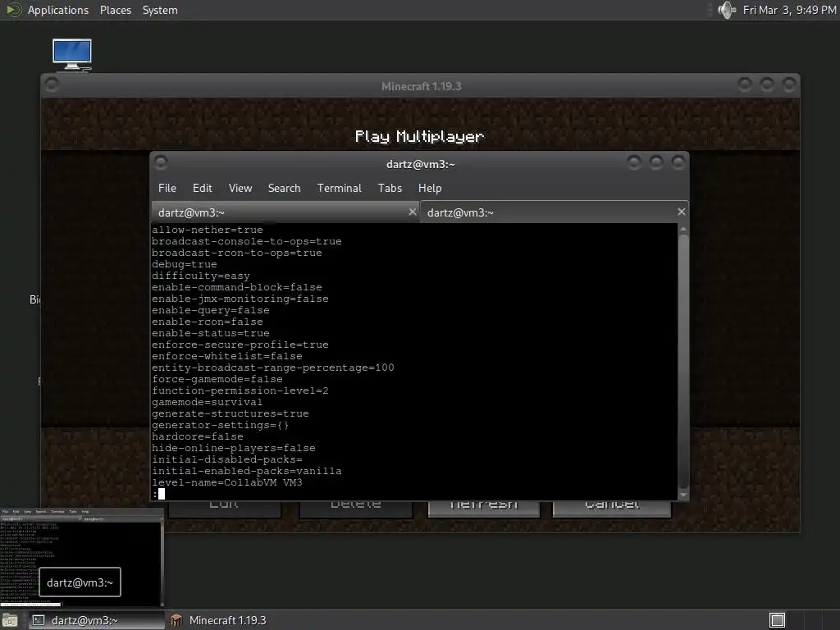Screen dimensions: 840x630
Task: Click the terminal icon in taskbar
Action: coord(39,620)
